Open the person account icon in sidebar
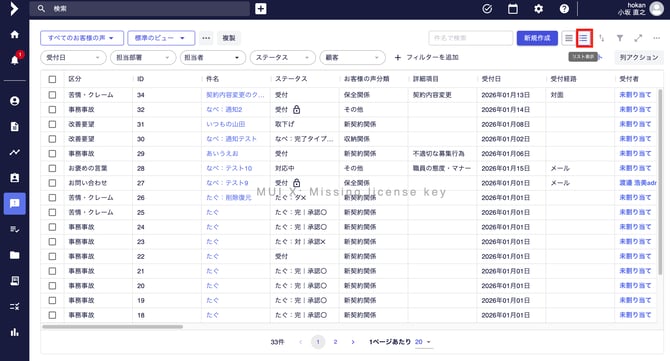 point(15,101)
